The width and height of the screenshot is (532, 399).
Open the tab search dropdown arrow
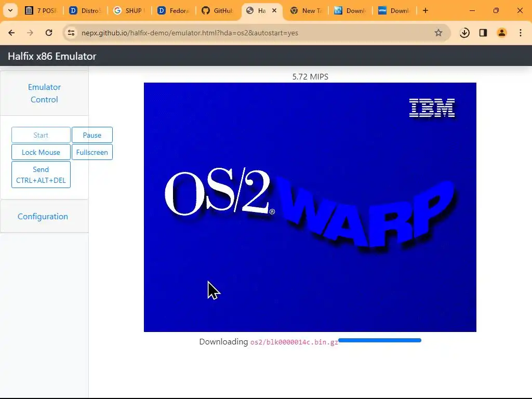click(x=10, y=10)
